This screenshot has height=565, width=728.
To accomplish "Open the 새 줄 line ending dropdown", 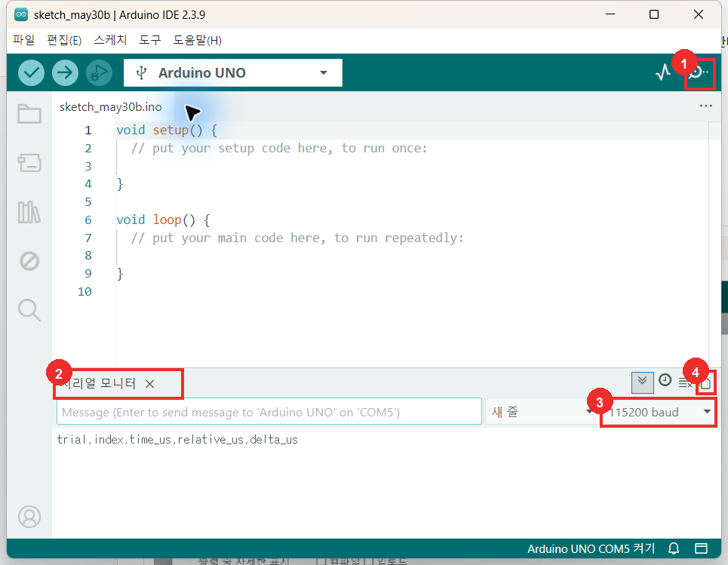I will coord(542,412).
